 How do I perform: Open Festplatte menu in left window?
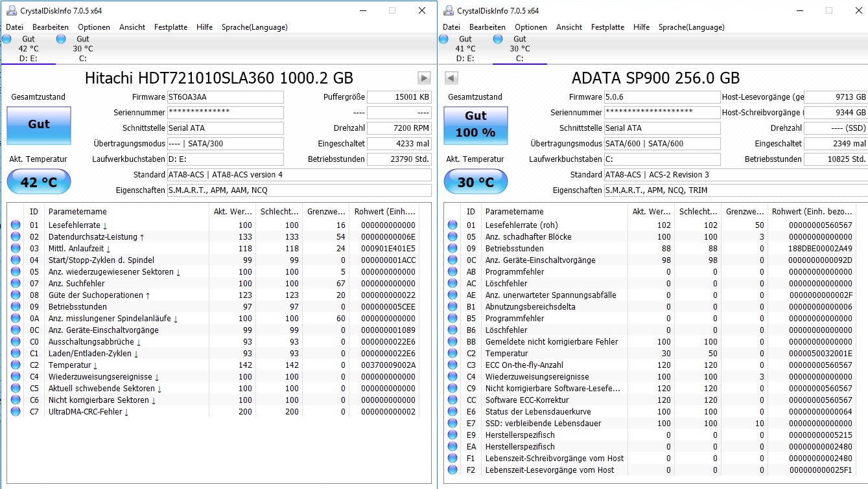pyautogui.click(x=171, y=27)
